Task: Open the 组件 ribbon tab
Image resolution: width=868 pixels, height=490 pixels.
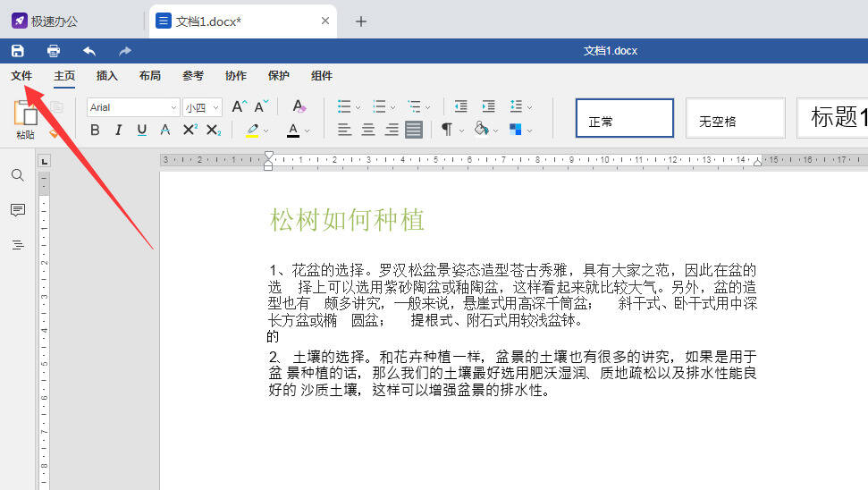Action: (x=322, y=76)
